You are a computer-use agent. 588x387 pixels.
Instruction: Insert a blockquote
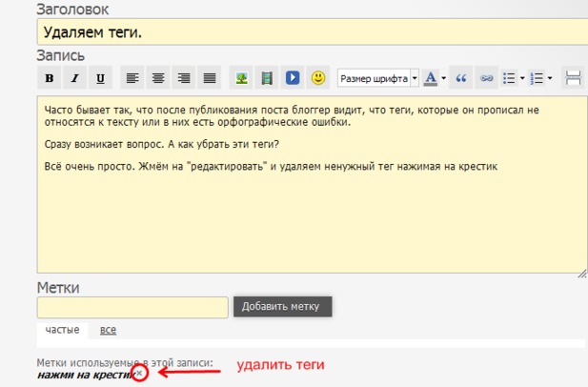coord(461,78)
